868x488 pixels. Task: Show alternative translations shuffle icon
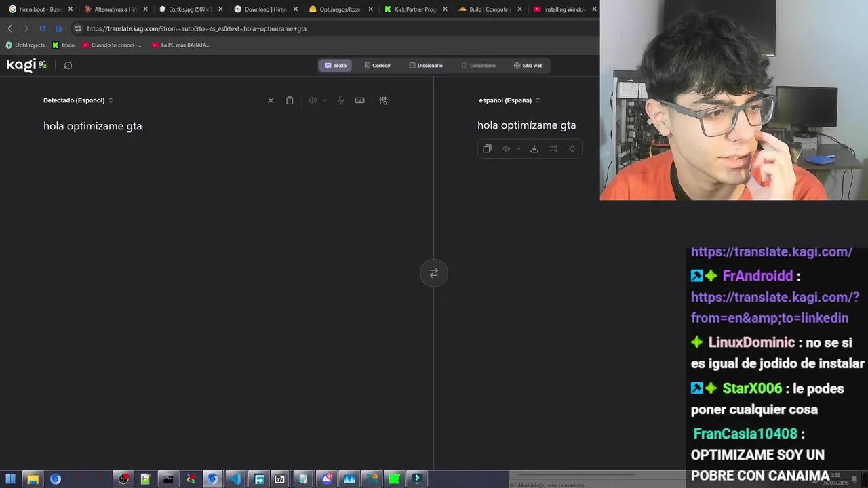(x=553, y=149)
